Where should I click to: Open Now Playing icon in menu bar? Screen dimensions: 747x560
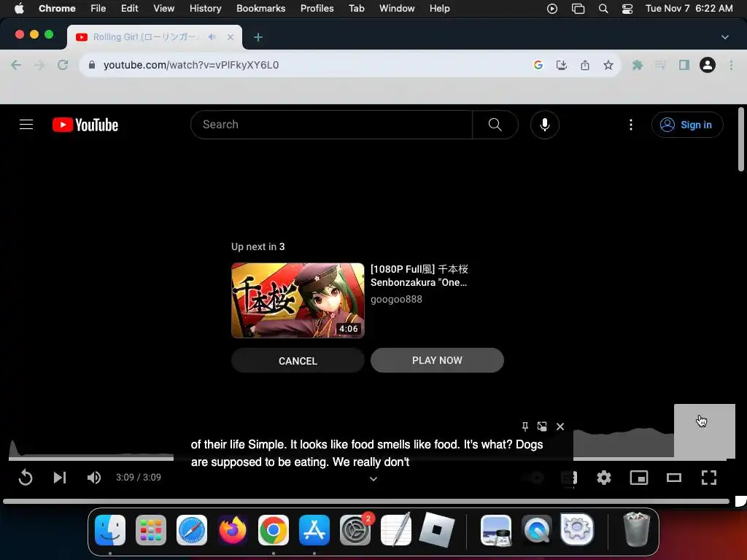click(552, 9)
